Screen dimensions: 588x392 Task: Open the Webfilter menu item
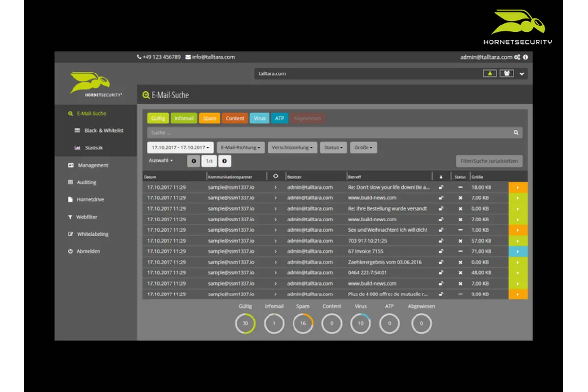86,217
